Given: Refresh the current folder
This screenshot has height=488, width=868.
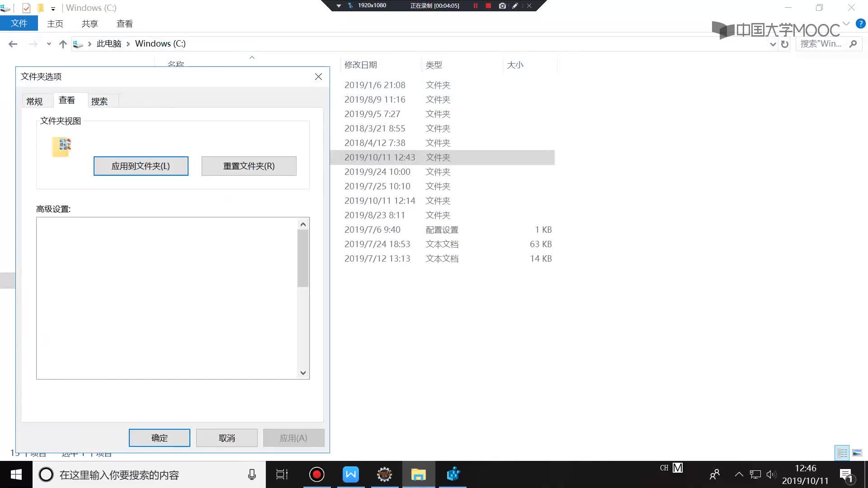Looking at the screenshot, I should point(785,44).
